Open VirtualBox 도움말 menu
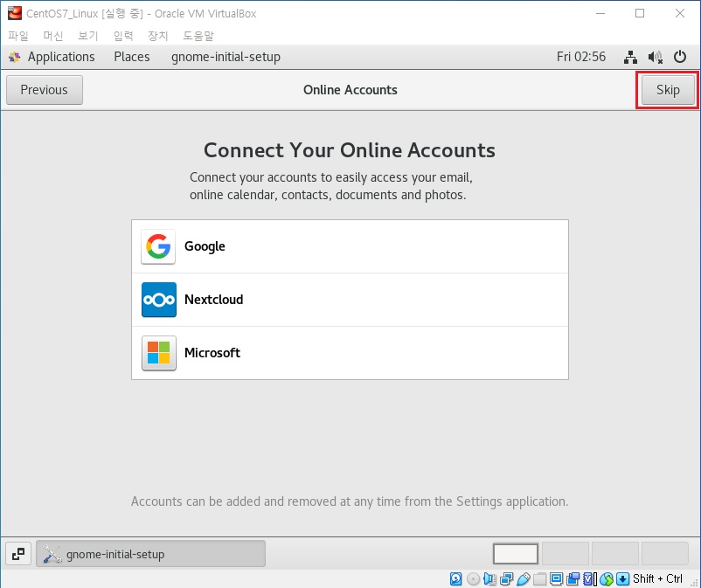The image size is (701, 588). pyautogui.click(x=198, y=36)
